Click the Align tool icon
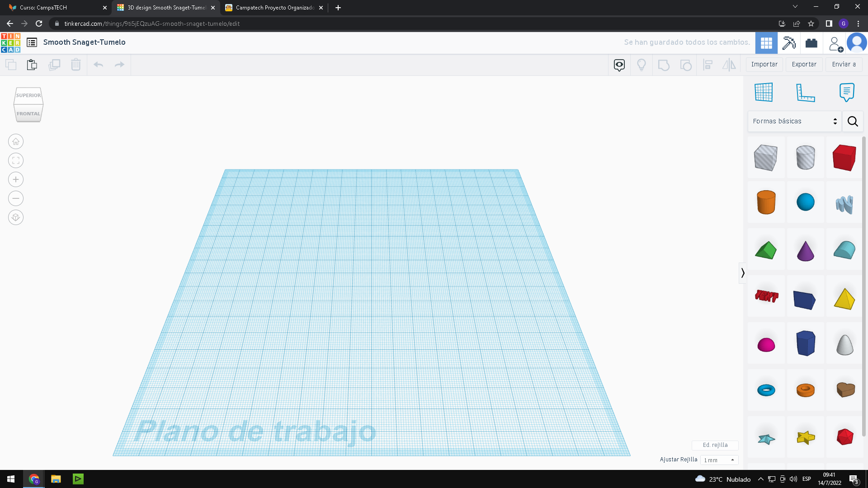868x488 pixels. click(x=708, y=65)
